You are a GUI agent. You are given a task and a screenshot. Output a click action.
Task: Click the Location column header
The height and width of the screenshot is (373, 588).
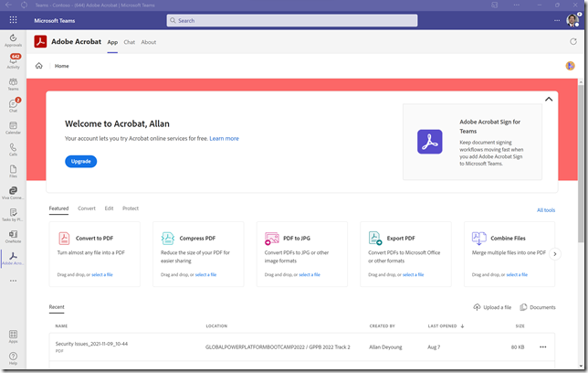tap(216, 326)
